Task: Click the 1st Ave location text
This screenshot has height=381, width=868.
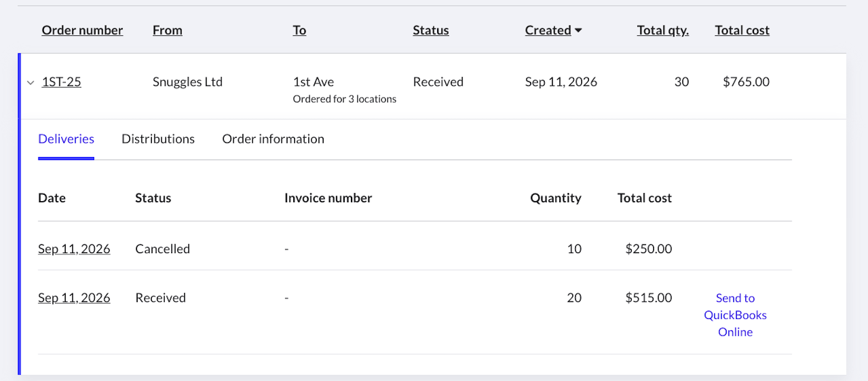Action: coord(313,82)
